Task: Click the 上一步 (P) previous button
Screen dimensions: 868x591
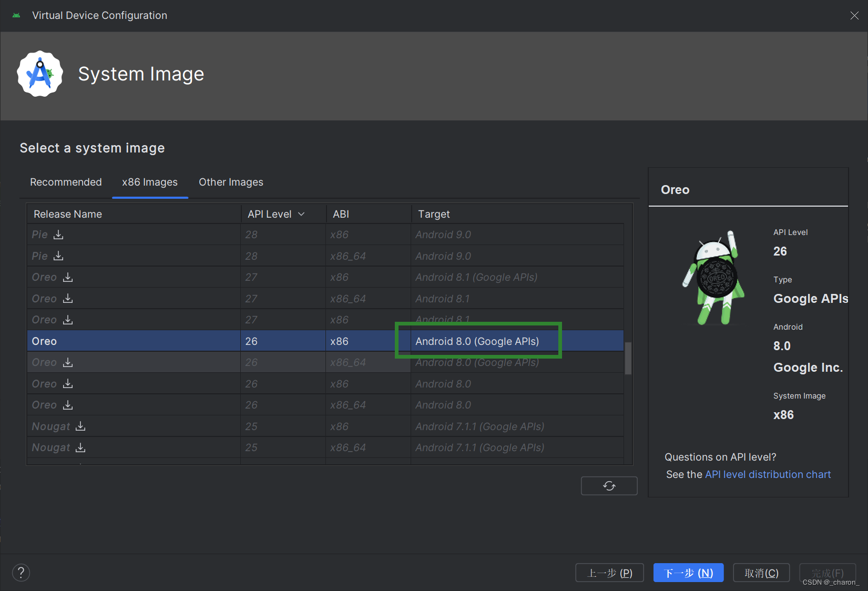Action: pyautogui.click(x=609, y=573)
